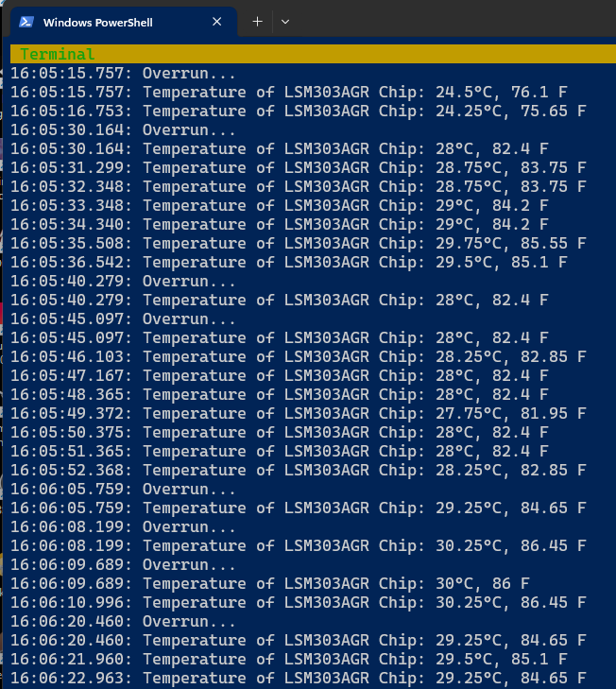Click the temperature line at 16:05:51.365
This screenshot has width=616, height=689.
coord(280,451)
